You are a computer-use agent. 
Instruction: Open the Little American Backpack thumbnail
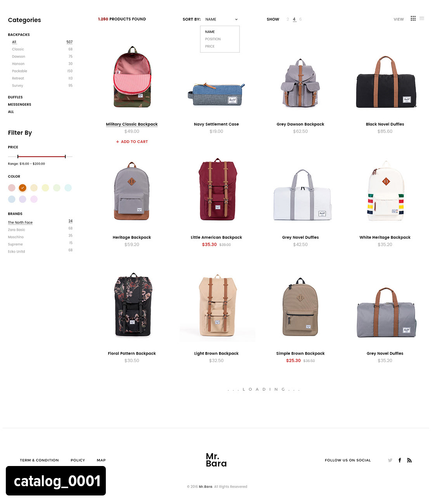click(x=217, y=190)
